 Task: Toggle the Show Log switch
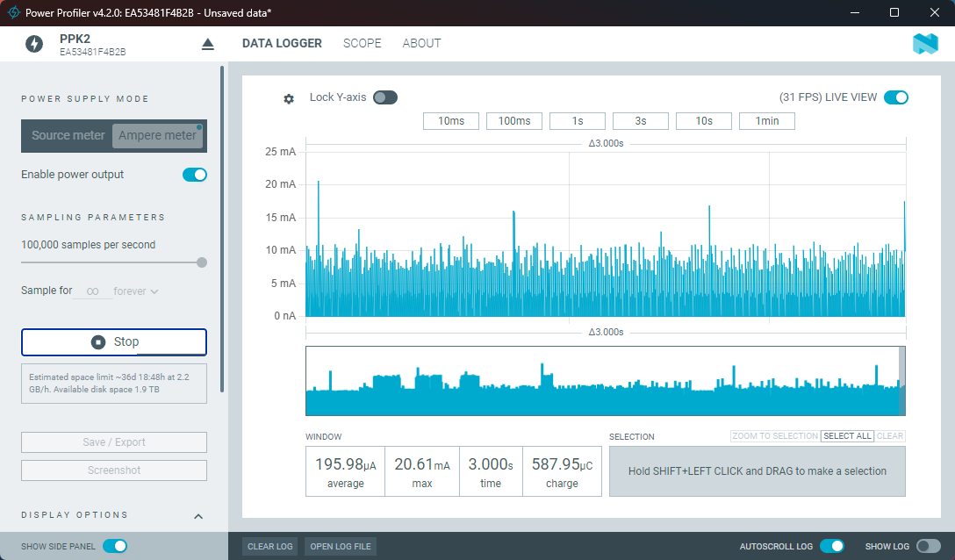928,546
